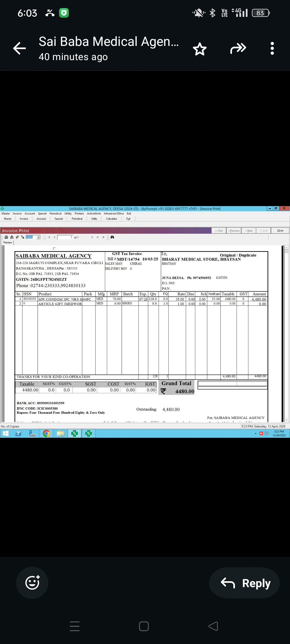
Task: Click the Calculator toolbar button
Action: pyautogui.click(x=111, y=219)
